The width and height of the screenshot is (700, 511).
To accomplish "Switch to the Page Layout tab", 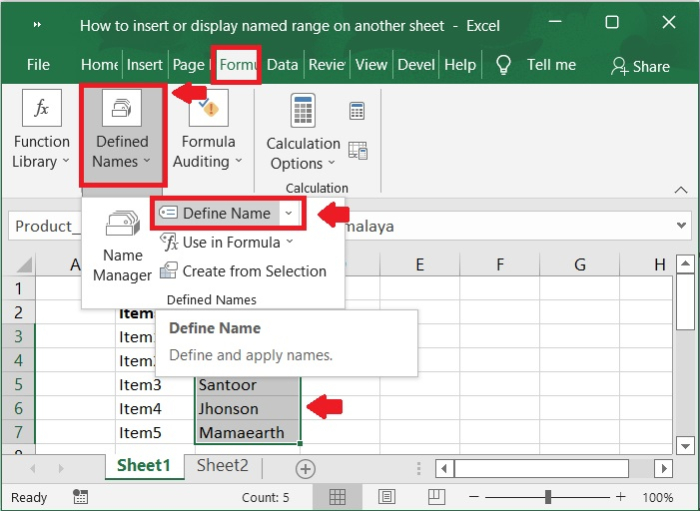I will pos(191,65).
